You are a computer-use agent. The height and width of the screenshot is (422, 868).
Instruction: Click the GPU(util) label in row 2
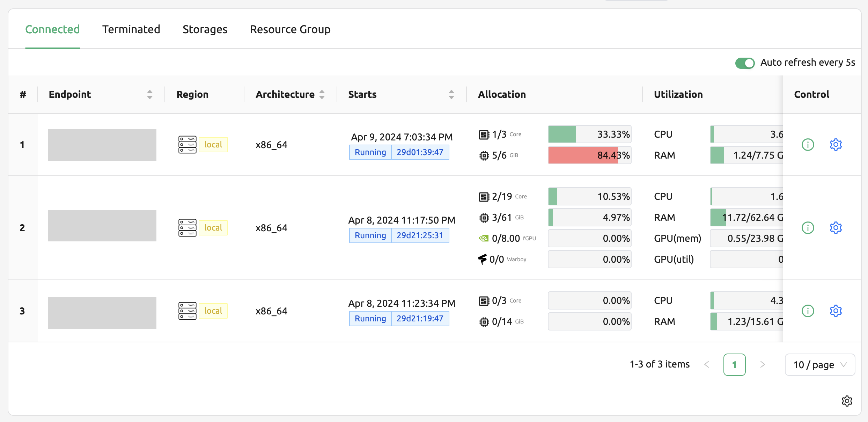674,259
